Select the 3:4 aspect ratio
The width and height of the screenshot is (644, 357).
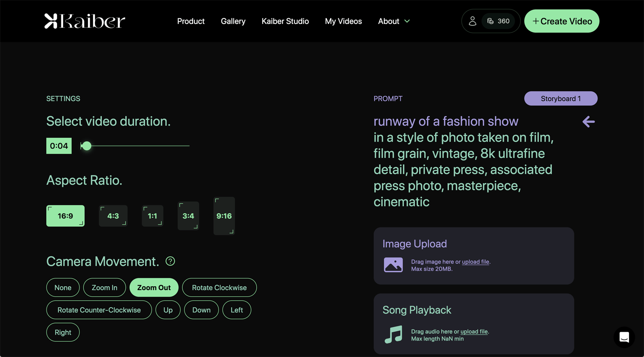click(188, 216)
